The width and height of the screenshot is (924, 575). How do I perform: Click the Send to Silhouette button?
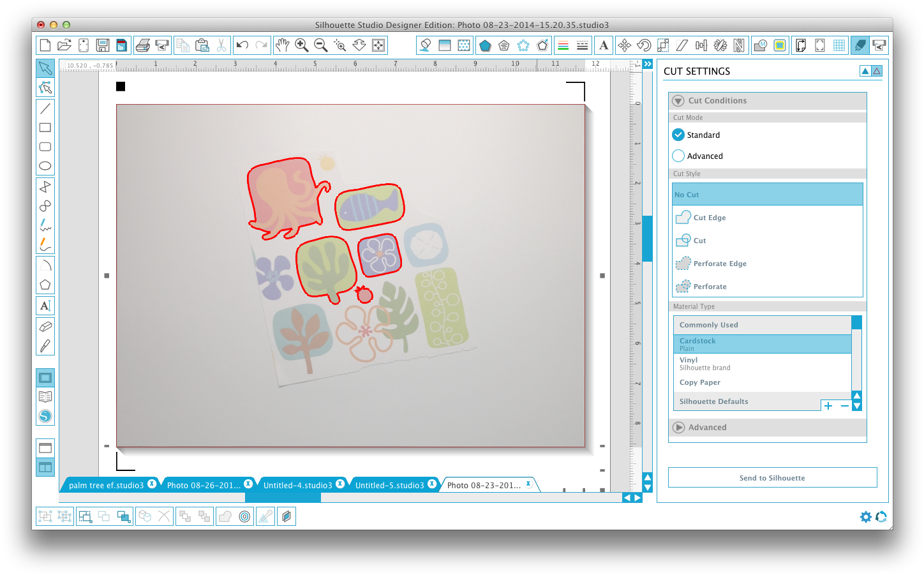pos(772,478)
